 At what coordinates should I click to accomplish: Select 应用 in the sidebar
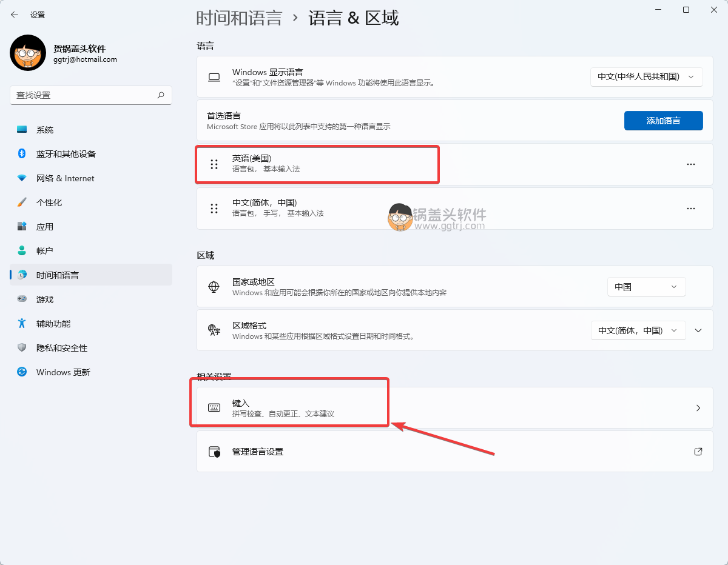coord(91,227)
